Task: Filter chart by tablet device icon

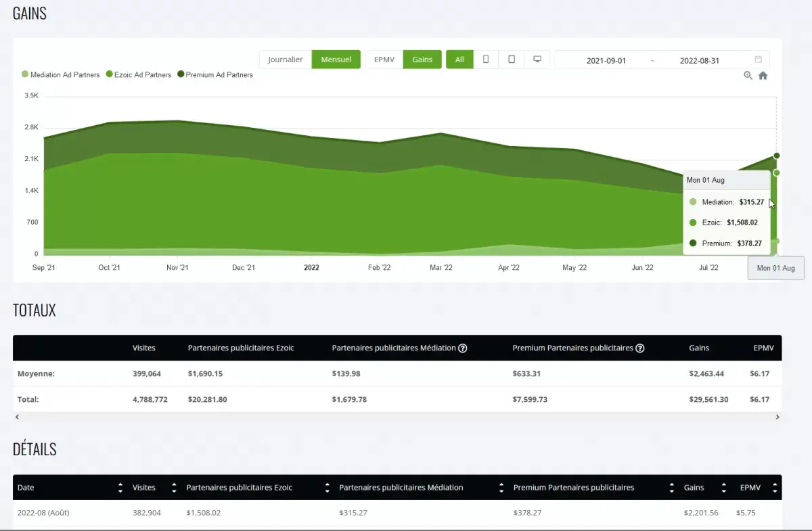Action: [512, 60]
